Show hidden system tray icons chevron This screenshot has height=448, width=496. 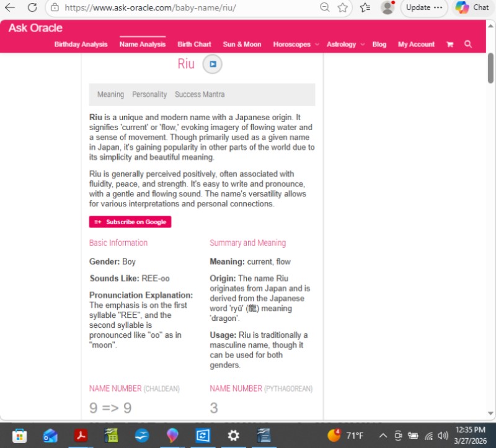(383, 435)
